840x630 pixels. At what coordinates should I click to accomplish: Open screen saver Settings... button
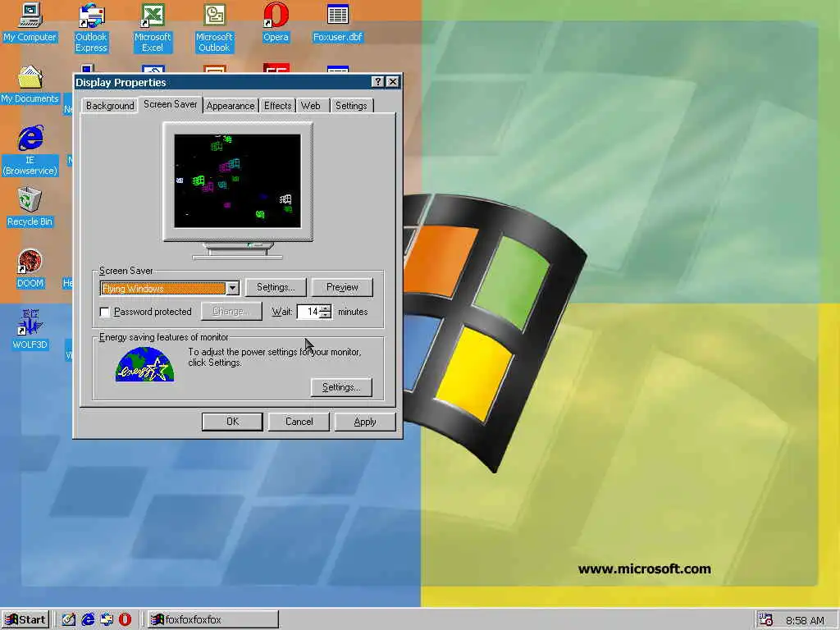point(276,287)
